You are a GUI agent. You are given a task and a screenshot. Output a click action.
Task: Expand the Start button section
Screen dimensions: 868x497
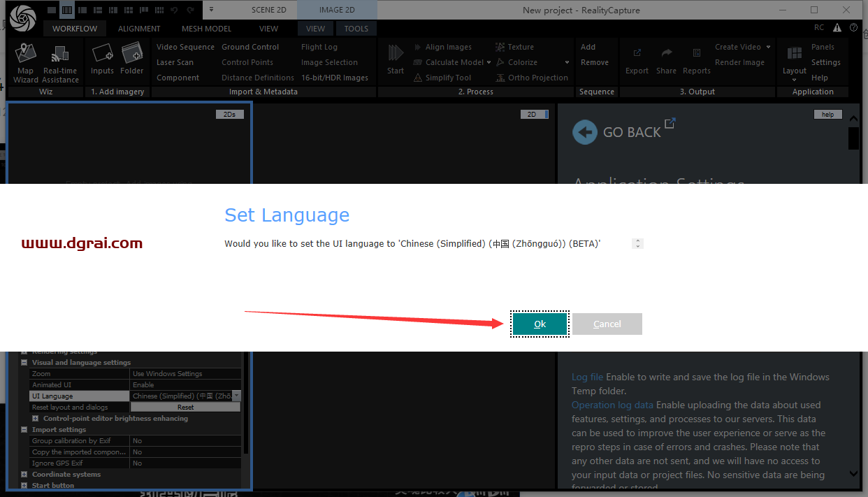(x=24, y=485)
